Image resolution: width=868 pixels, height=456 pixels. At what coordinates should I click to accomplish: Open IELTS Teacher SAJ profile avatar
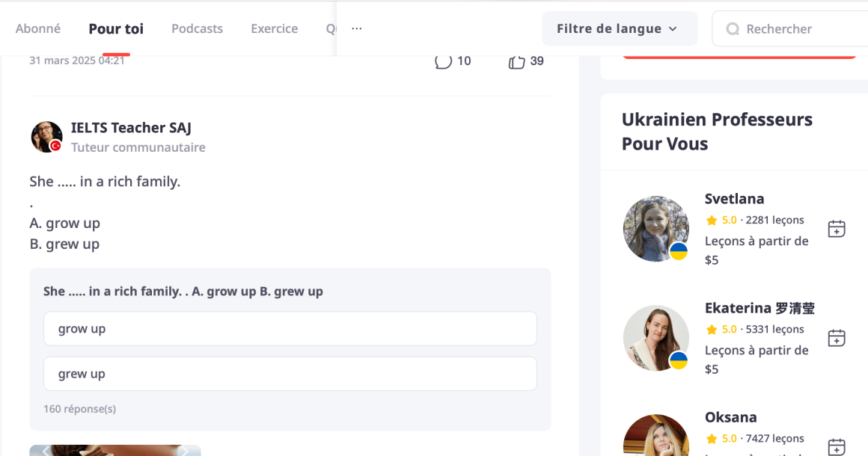coord(46,137)
